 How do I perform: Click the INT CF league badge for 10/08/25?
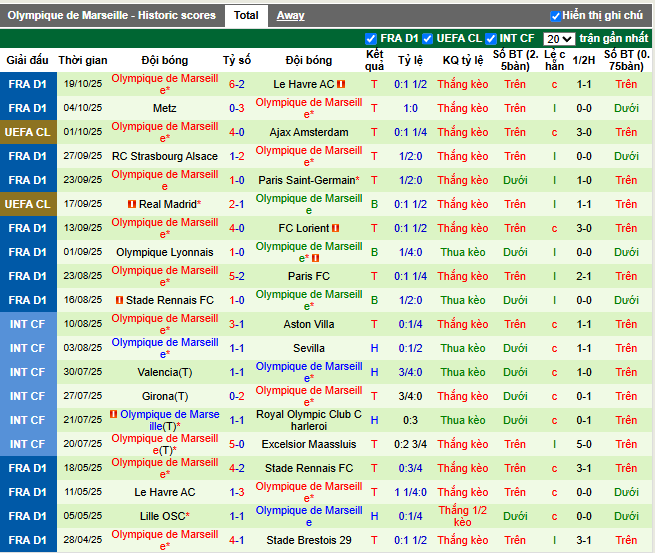coord(26,324)
